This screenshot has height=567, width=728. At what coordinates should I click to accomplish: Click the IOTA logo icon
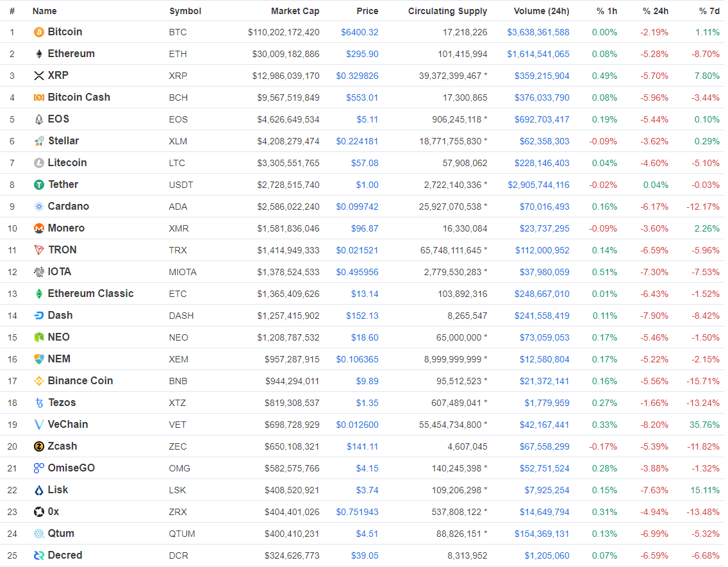[x=39, y=272]
